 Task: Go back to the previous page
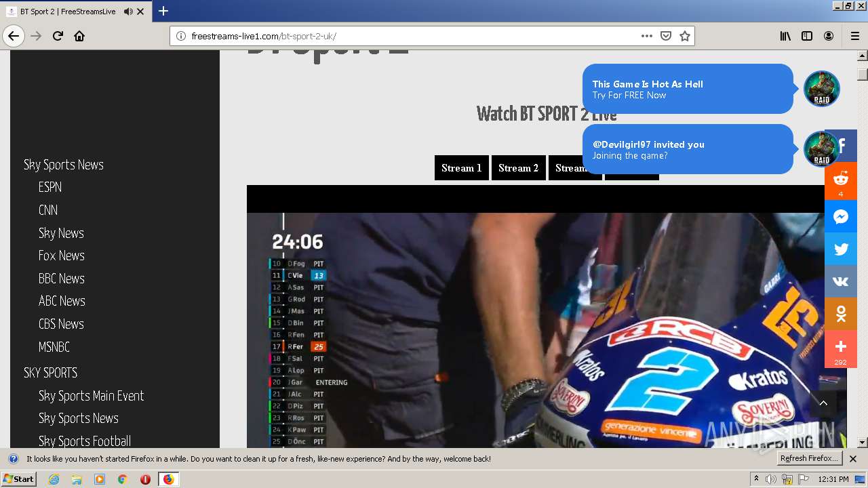tap(14, 36)
